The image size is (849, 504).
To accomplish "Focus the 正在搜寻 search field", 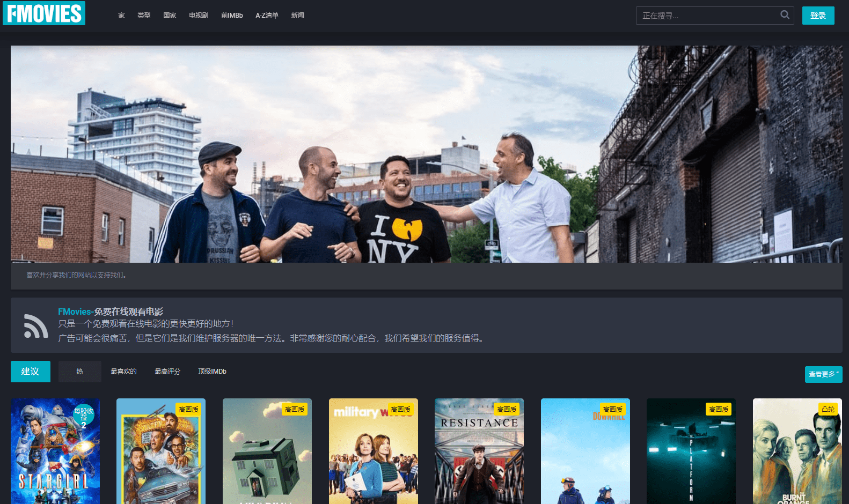I will (x=715, y=16).
